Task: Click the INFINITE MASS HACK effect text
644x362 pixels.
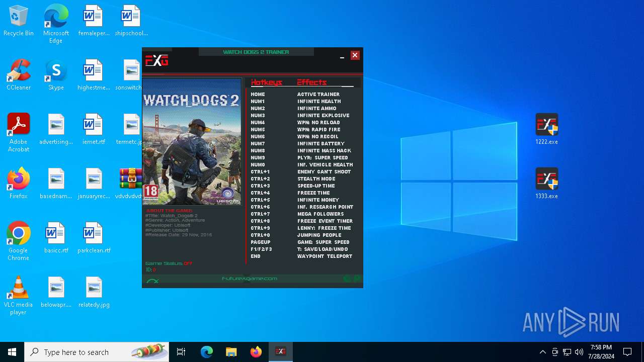Action: pos(325,151)
